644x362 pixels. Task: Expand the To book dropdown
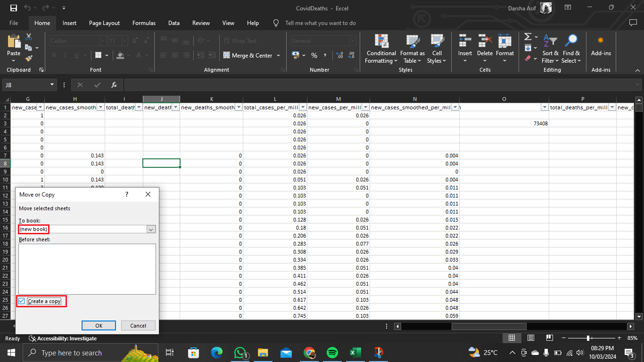pos(151,229)
